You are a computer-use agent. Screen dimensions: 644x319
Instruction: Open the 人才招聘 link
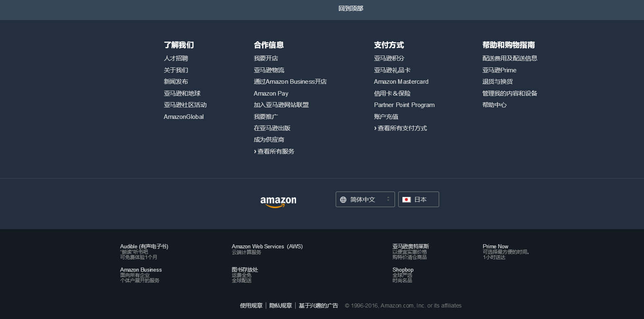(176, 58)
